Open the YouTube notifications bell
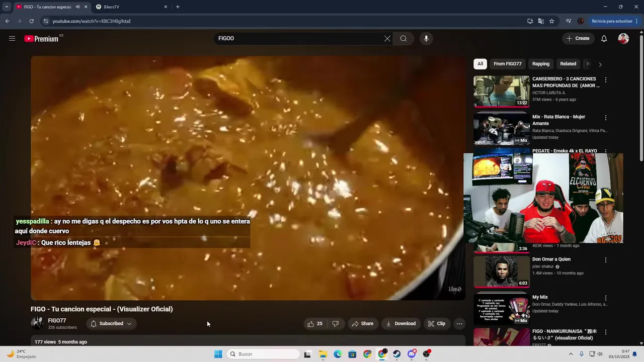 pyautogui.click(x=604, y=39)
